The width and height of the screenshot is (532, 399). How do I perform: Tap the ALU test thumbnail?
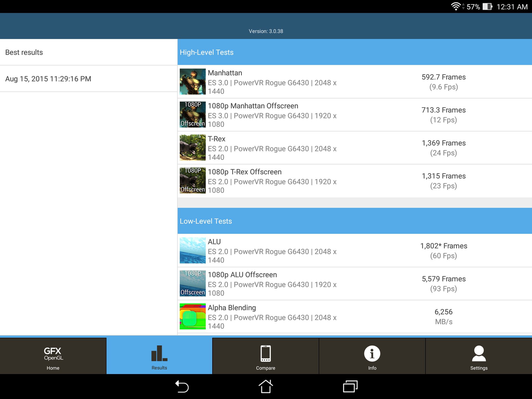tap(193, 250)
